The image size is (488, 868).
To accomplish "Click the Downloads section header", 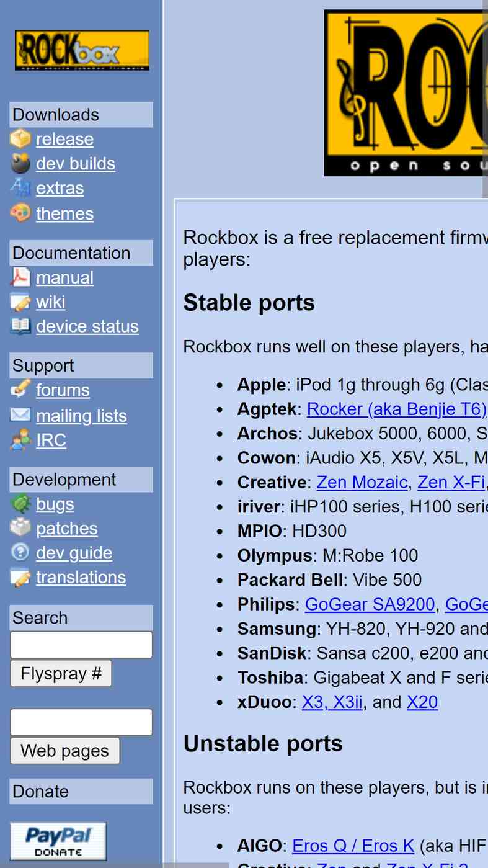I will coord(81,115).
